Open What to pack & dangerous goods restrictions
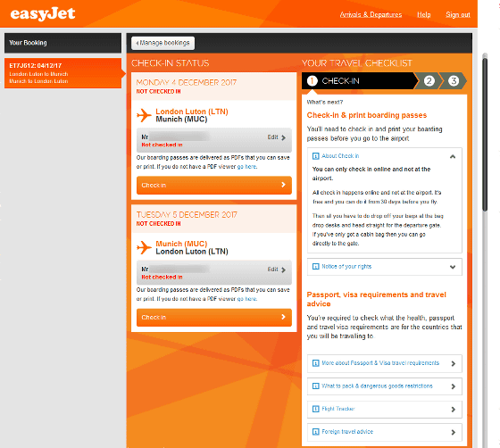This screenshot has height=448, width=500. click(x=385, y=386)
